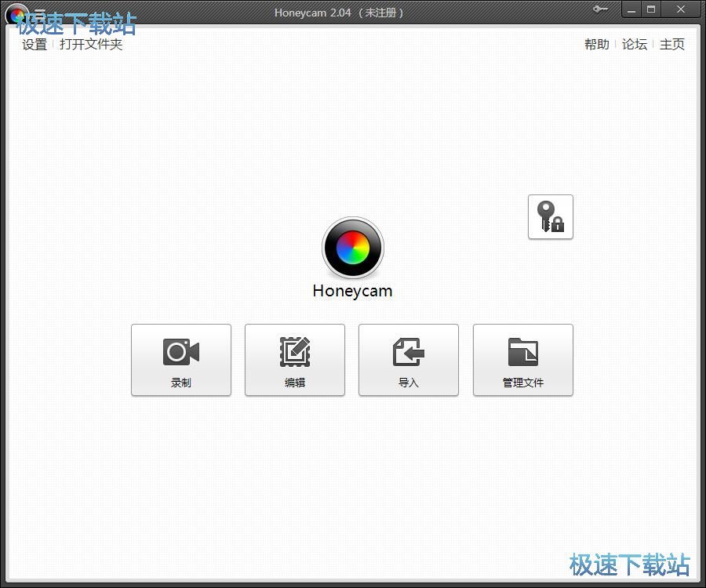Screen dimensions: 706x588
Task: Minimize the Honeycam window
Action: coord(631,9)
